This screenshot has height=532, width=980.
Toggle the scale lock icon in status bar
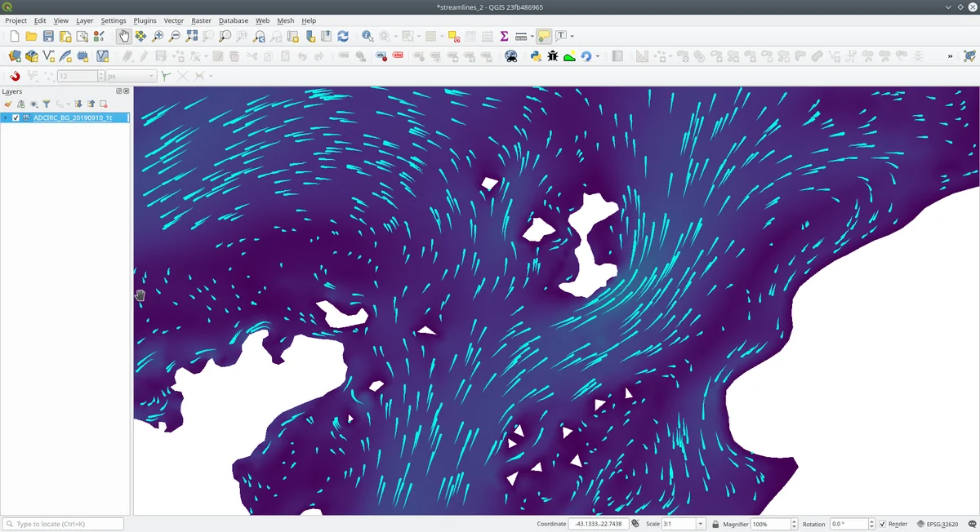pyautogui.click(x=715, y=524)
